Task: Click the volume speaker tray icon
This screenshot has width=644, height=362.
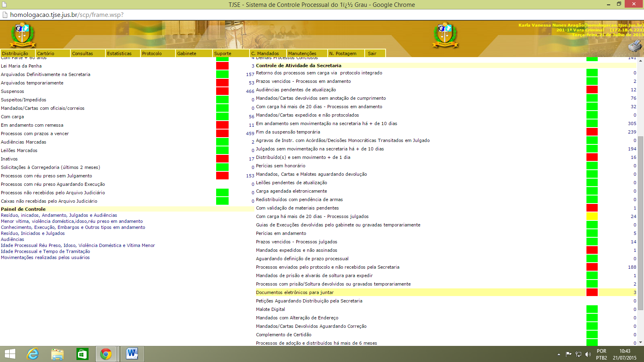Action: pos(588,354)
